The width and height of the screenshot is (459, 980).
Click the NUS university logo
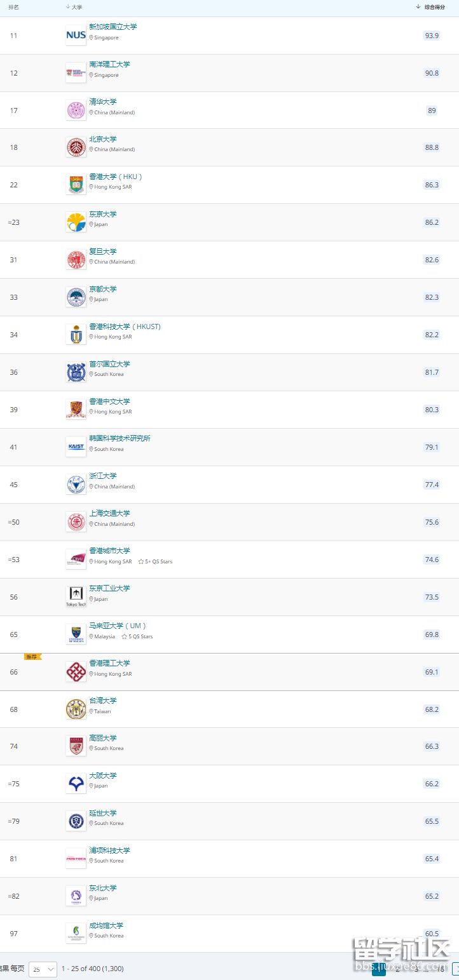[76, 35]
